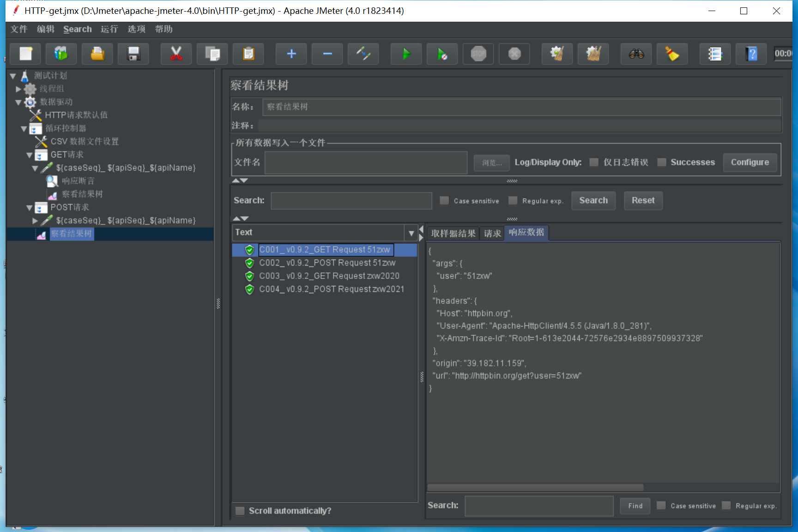This screenshot has height=532, width=798.
Task: Clear results with the gear broom icon
Action: coord(557,54)
